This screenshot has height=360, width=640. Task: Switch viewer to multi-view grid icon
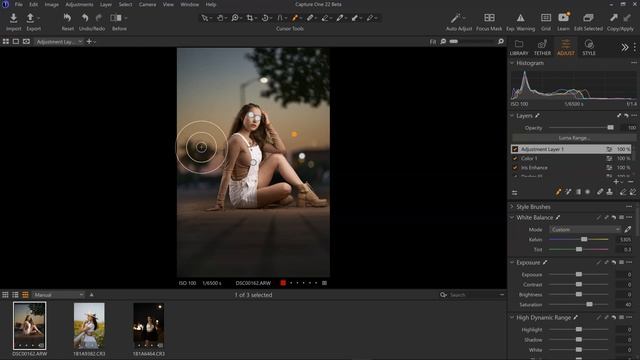click(x=6, y=42)
